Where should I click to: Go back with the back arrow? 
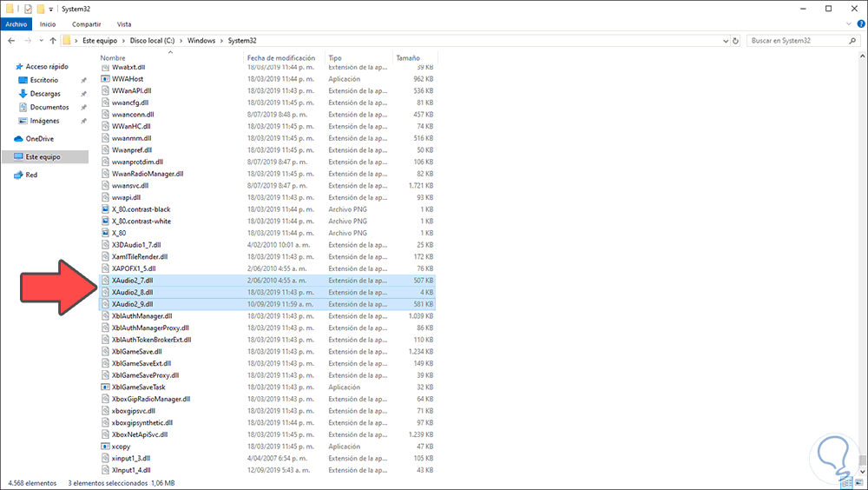[x=11, y=41]
